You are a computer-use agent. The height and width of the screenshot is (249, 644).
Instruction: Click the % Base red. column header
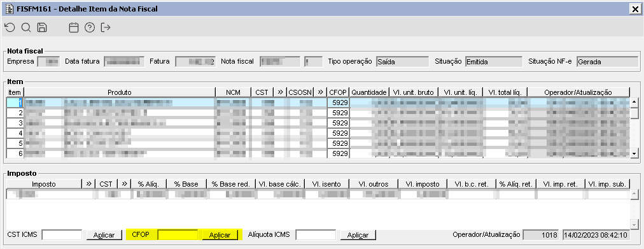231,184
